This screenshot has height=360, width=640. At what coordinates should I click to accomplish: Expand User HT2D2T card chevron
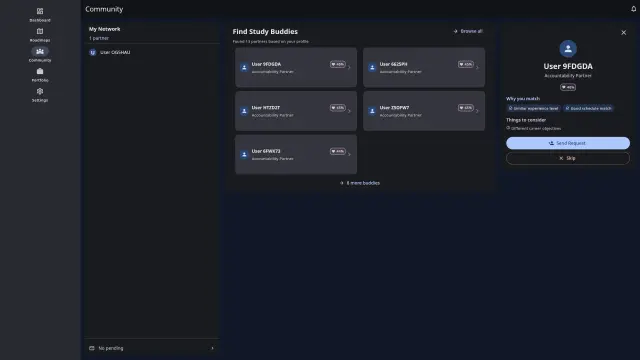click(x=349, y=111)
